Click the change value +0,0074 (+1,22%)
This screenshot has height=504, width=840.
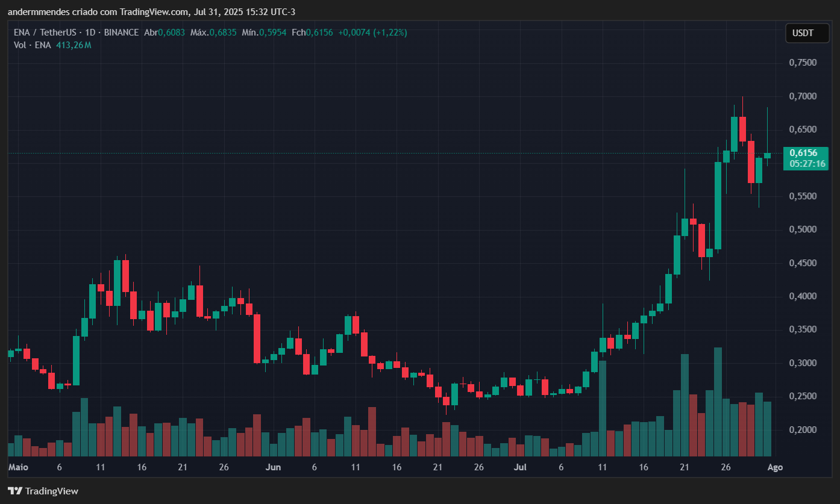pyautogui.click(x=372, y=33)
